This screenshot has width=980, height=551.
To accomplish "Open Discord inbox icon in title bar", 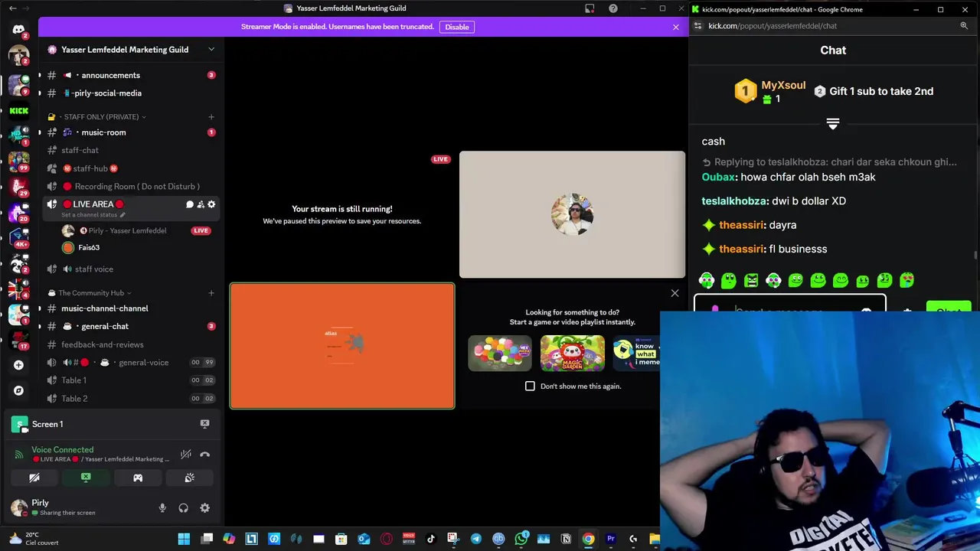I will coord(590,8).
